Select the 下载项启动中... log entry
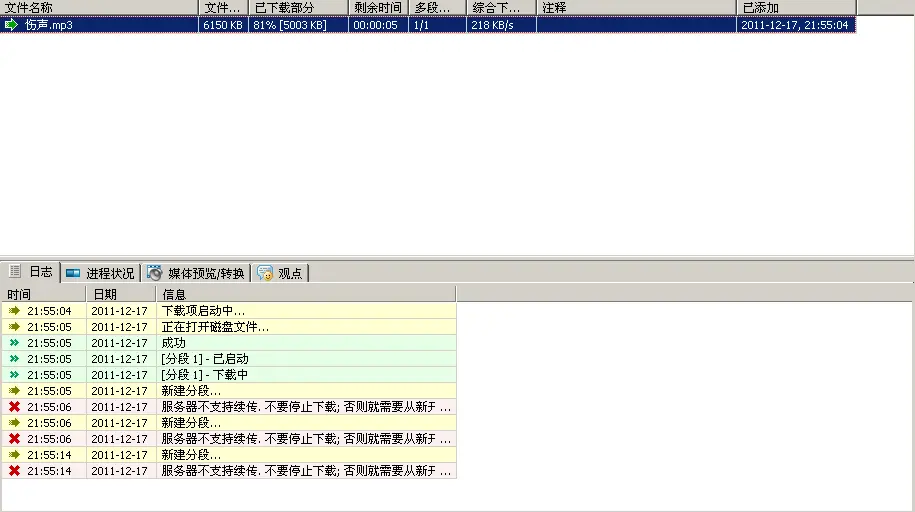The image size is (915, 512). coord(229,311)
